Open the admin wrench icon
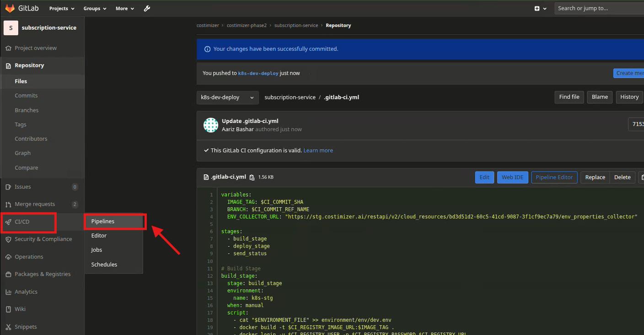Screen dimensions: 644x335 [147, 8]
